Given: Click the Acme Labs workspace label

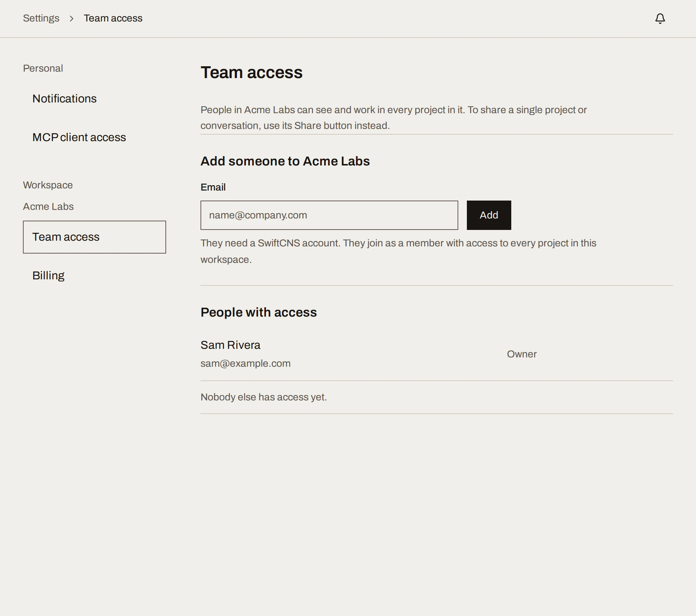Looking at the screenshot, I should [48, 207].
